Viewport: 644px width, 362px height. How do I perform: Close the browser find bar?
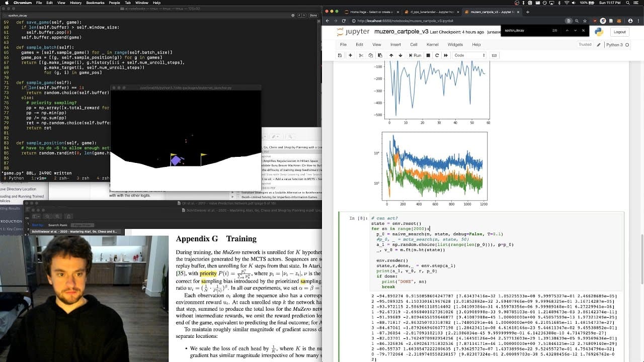coord(584,31)
